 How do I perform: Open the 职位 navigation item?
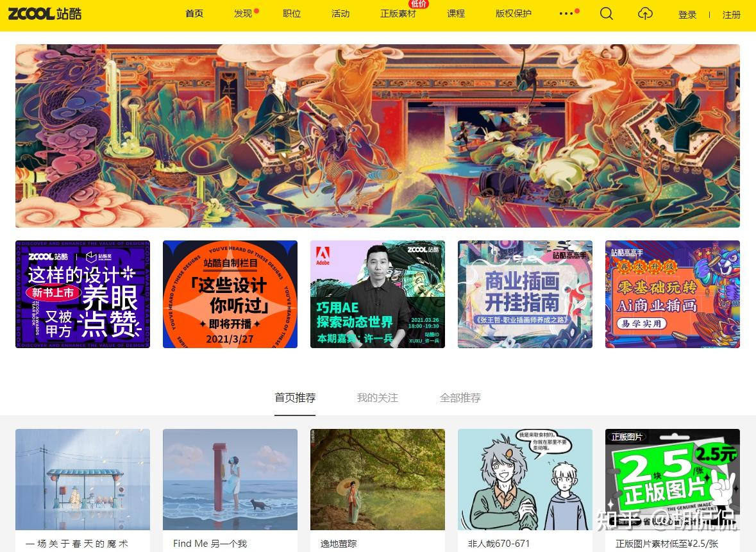click(x=292, y=13)
